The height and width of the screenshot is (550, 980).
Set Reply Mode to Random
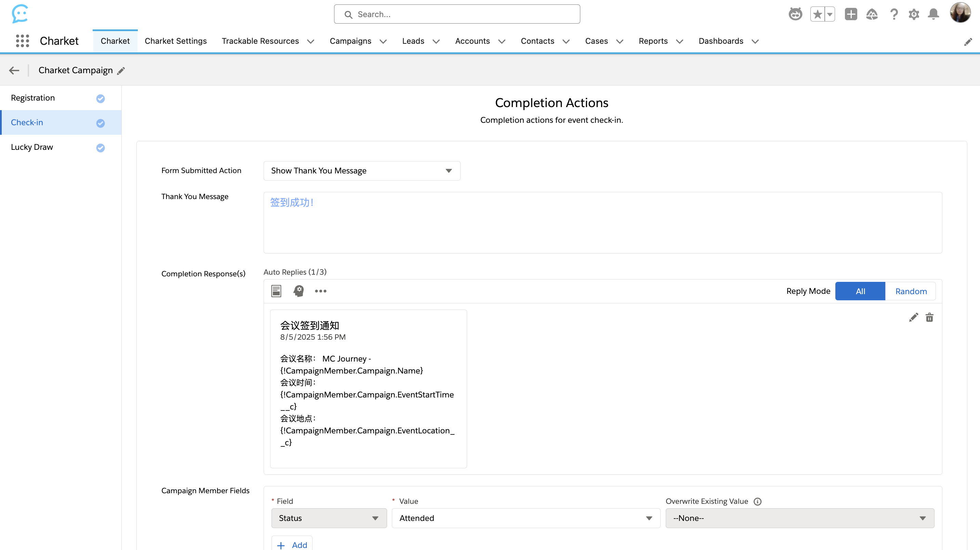point(911,291)
